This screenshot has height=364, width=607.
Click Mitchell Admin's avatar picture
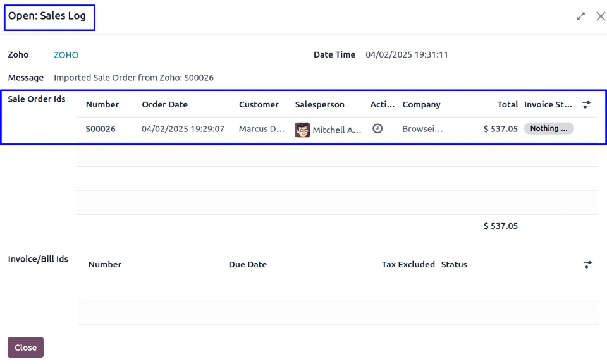click(302, 130)
